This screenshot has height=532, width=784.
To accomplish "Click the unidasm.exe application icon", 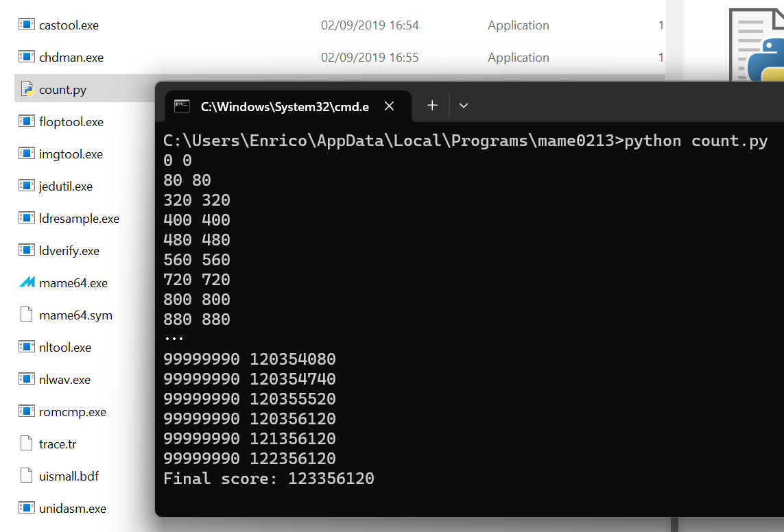I will click(27, 509).
